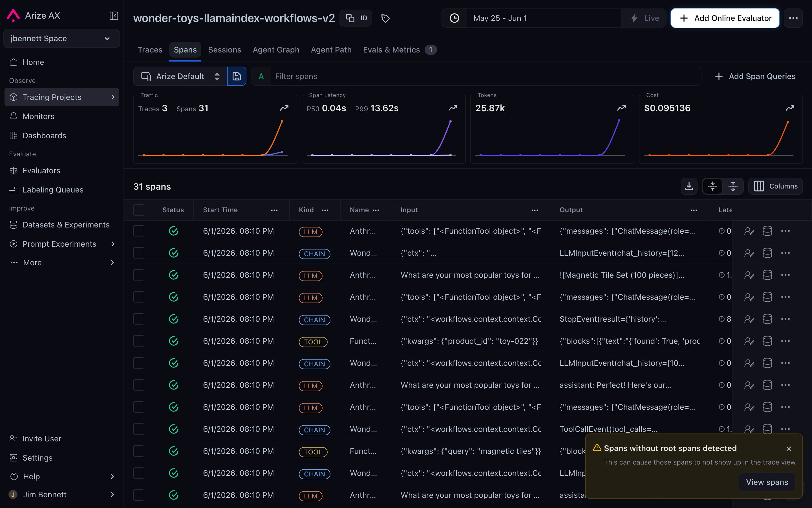Open more actions for Magnetic Tile Set row

(785, 275)
